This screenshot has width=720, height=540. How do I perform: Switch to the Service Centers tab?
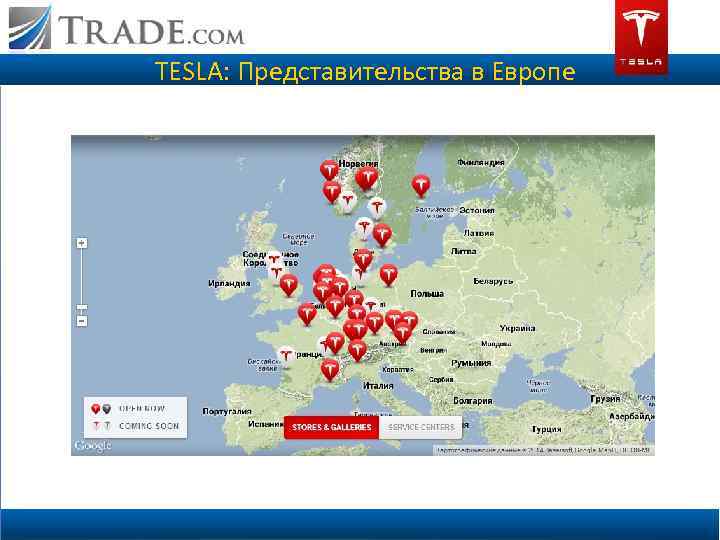421,427
